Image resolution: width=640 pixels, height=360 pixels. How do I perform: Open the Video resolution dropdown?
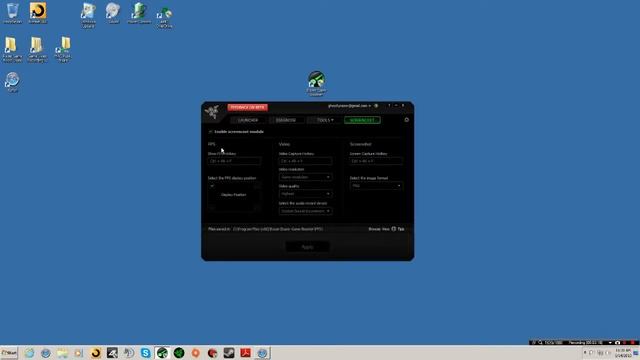(305, 177)
